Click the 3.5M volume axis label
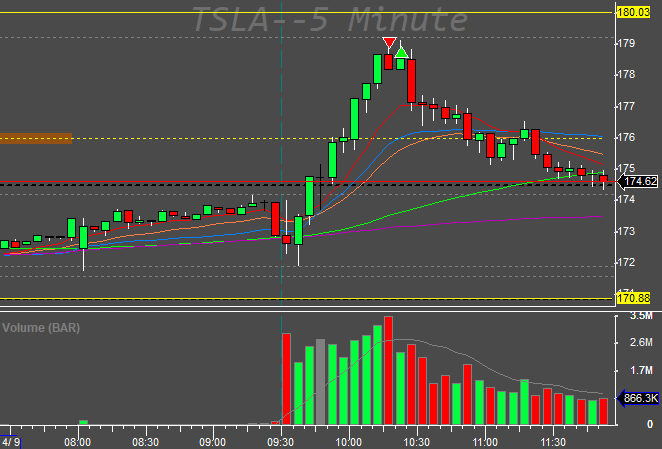Viewport: 662px width, 449px height. (641, 316)
